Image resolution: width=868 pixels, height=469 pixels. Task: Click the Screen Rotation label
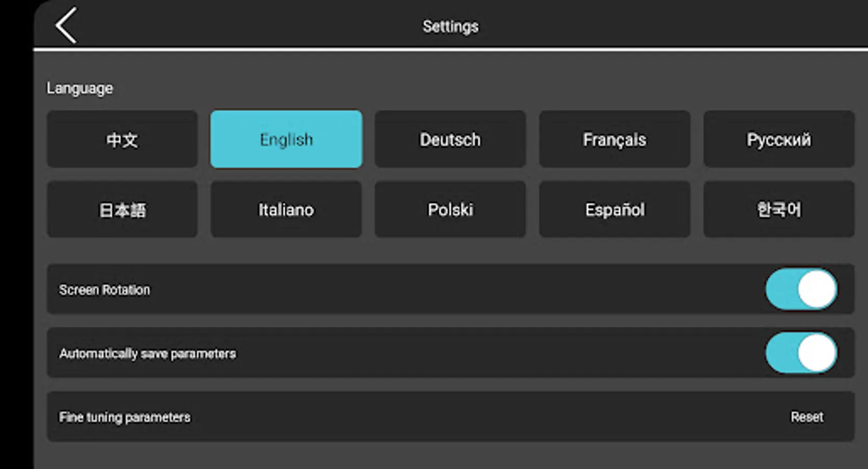pyautogui.click(x=104, y=290)
